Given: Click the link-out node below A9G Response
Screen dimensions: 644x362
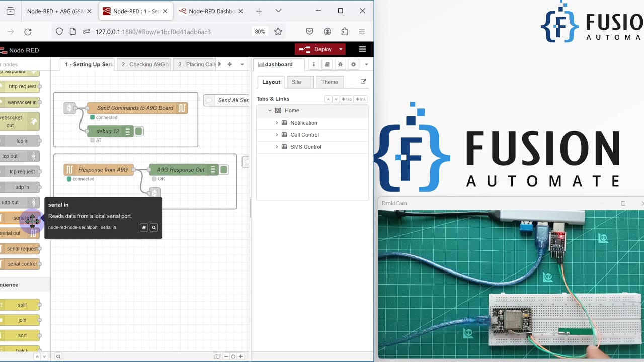Looking at the screenshot, I should (x=154, y=193).
